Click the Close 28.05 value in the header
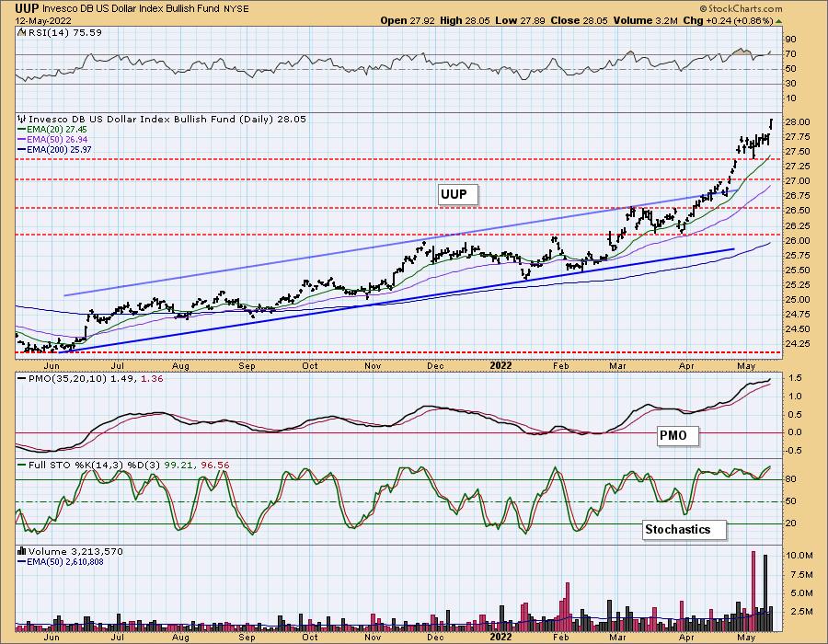Viewport: 828px width, 644px height. (580, 20)
